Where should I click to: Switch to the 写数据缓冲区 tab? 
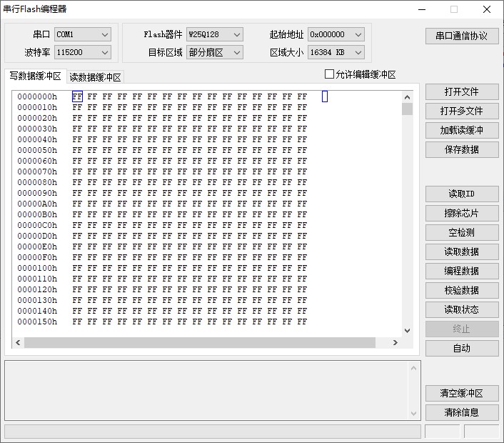(36, 76)
